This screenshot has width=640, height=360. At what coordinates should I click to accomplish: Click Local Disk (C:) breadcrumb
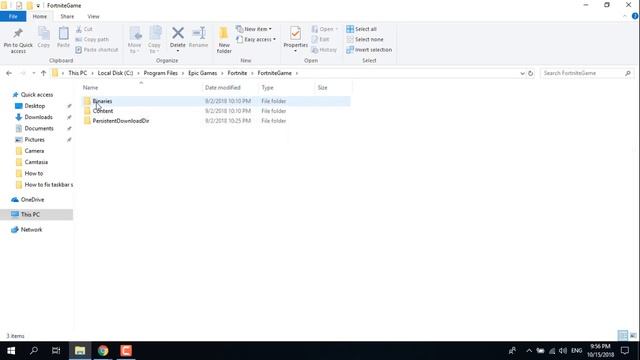115,73
